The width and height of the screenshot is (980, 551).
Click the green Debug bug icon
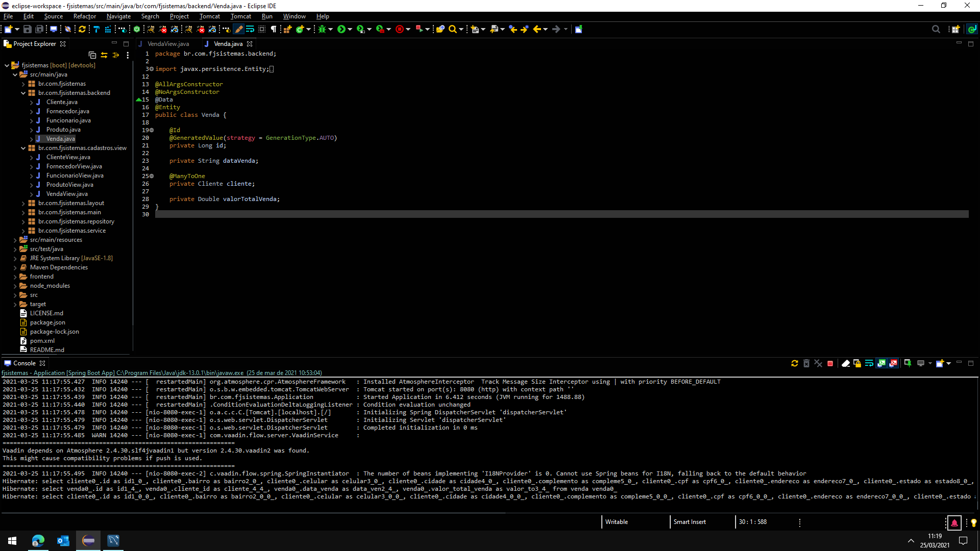(x=322, y=29)
